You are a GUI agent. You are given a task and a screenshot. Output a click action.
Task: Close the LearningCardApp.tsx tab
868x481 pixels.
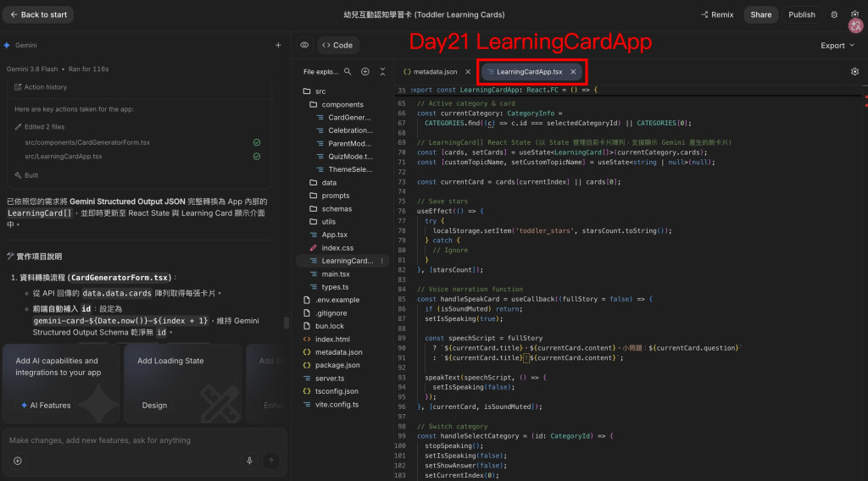pyautogui.click(x=573, y=72)
